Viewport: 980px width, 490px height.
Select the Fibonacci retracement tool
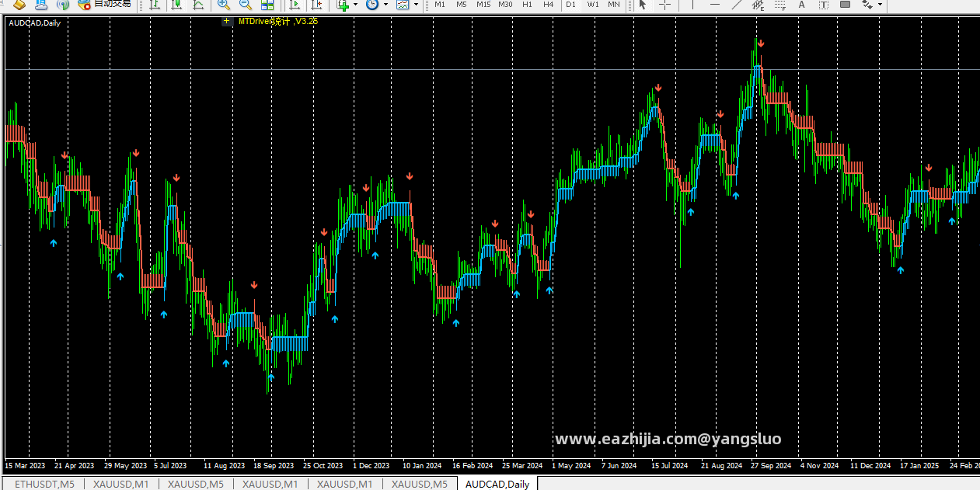click(x=780, y=5)
